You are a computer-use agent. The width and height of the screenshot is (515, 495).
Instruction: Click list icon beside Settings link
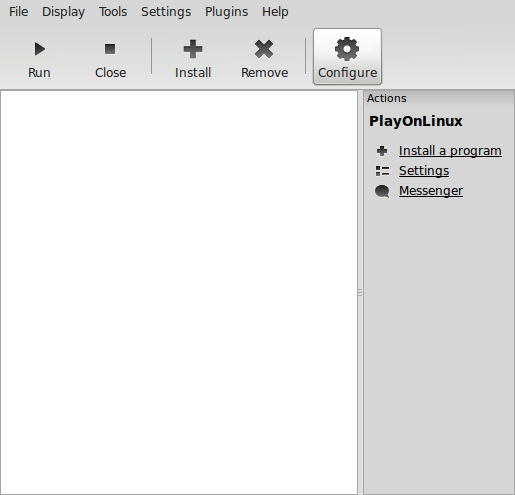pyautogui.click(x=382, y=171)
